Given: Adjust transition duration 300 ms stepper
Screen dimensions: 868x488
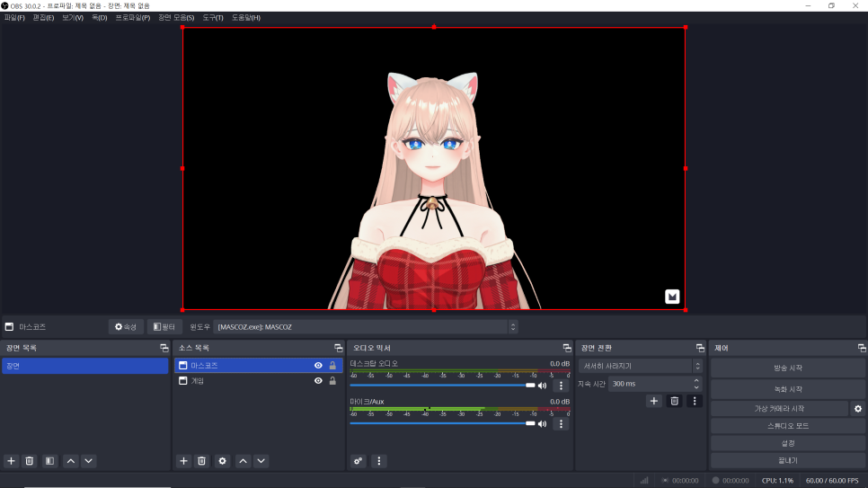Looking at the screenshot, I should tap(696, 384).
